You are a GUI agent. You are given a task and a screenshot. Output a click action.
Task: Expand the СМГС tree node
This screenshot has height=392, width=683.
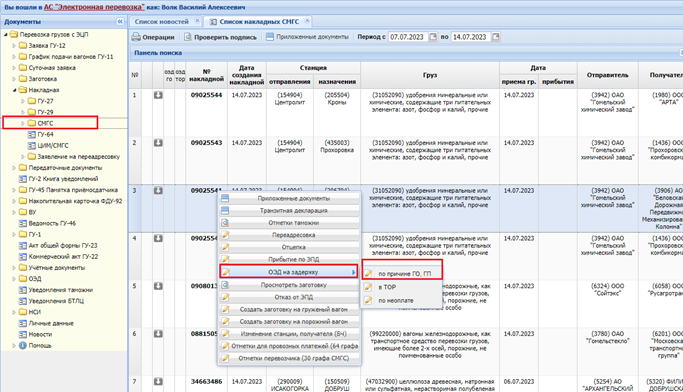pos(23,123)
